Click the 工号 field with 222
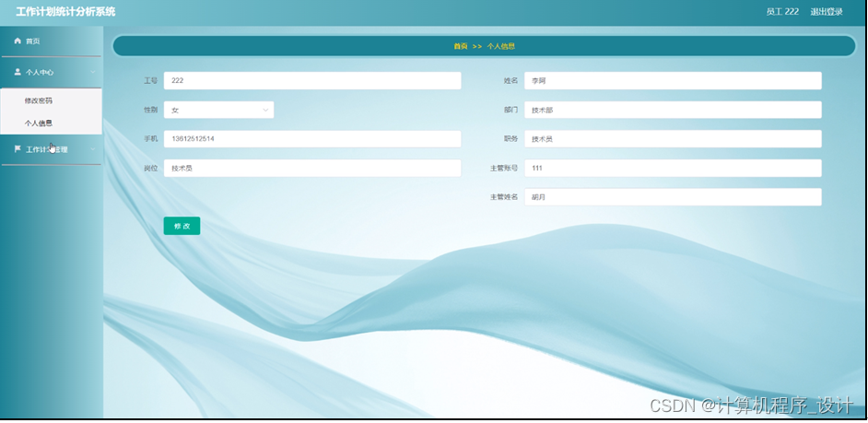868x423 pixels. (x=312, y=80)
